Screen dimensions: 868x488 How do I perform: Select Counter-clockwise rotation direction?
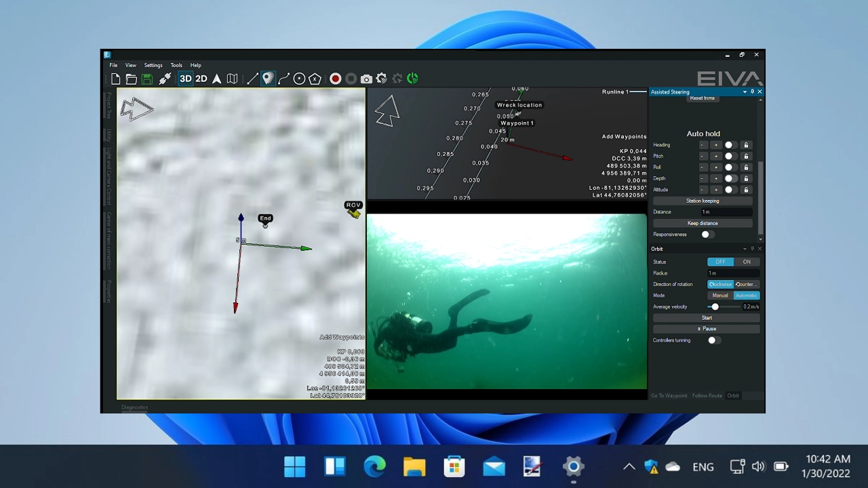pyautogui.click(x=747, y=285)
